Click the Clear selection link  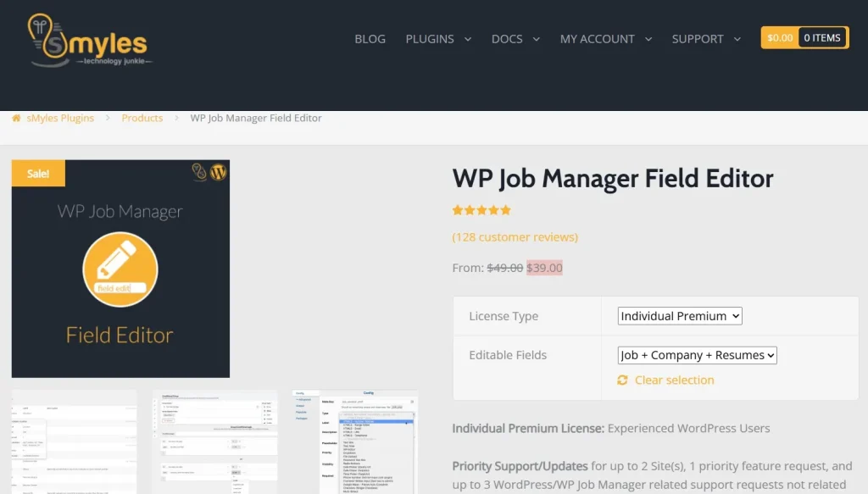(x=674, y=380)
